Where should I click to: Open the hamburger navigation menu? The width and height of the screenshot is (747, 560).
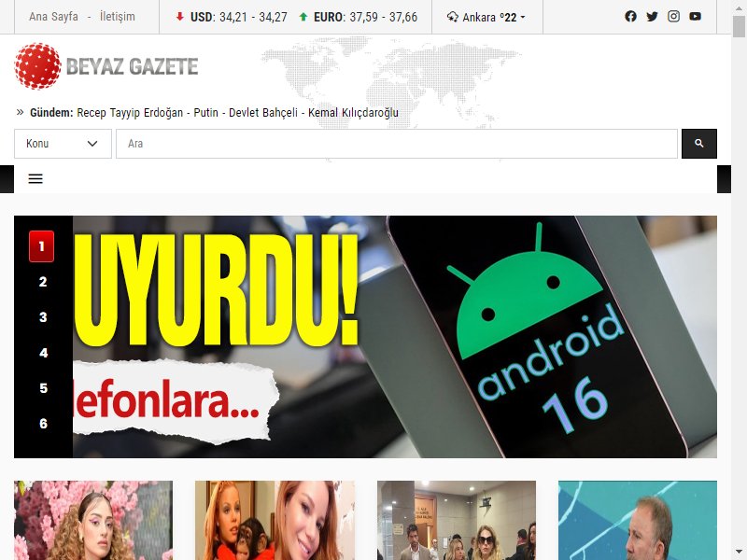pos(35,178)
